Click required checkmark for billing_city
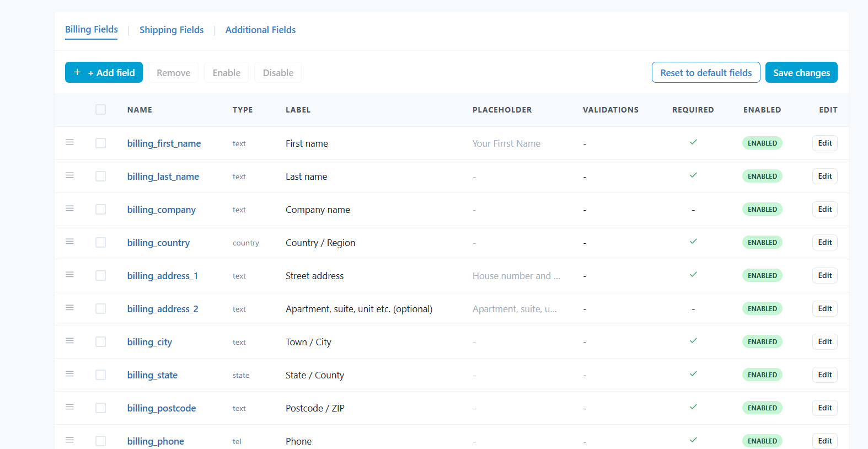Screen dimensions: 868x449 pos(693,341)
